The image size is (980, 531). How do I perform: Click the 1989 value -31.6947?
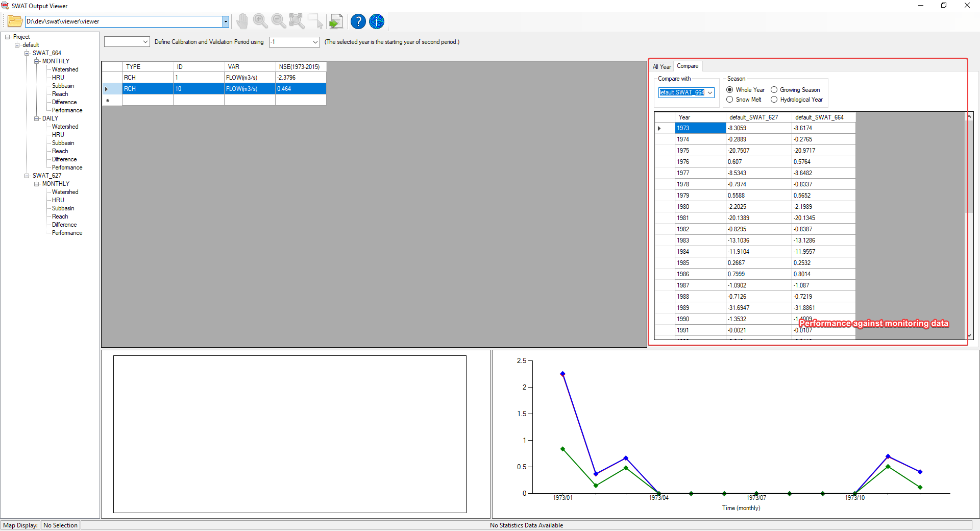(x=758, y=308)
